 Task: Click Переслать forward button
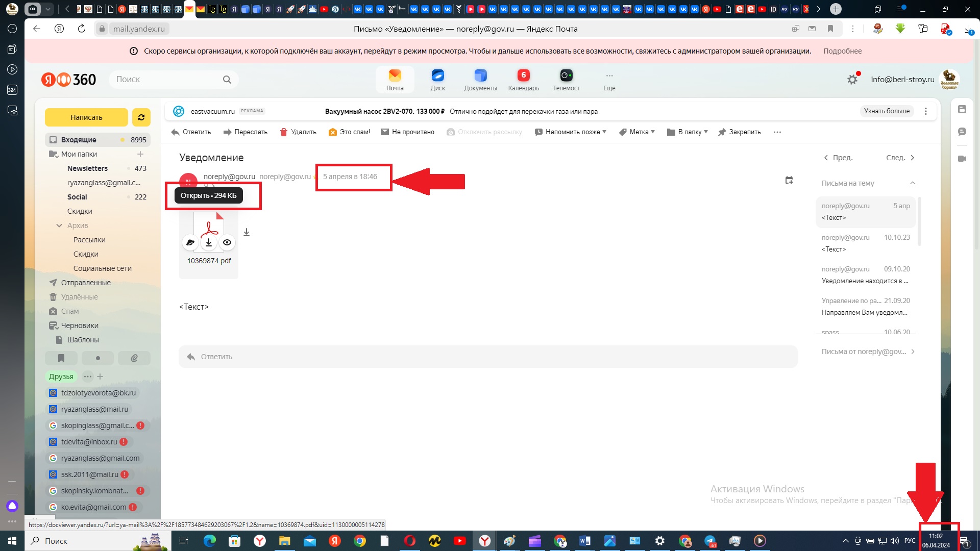(245, 132)
